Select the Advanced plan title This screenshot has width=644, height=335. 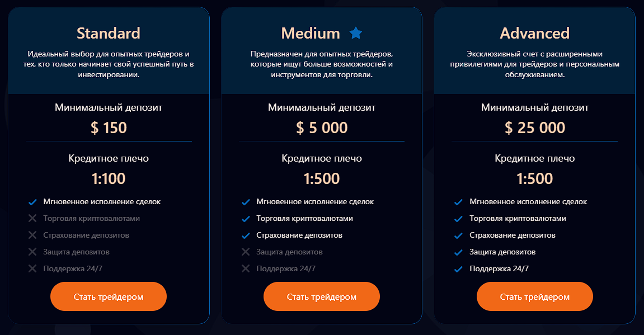tap(534, 33)
